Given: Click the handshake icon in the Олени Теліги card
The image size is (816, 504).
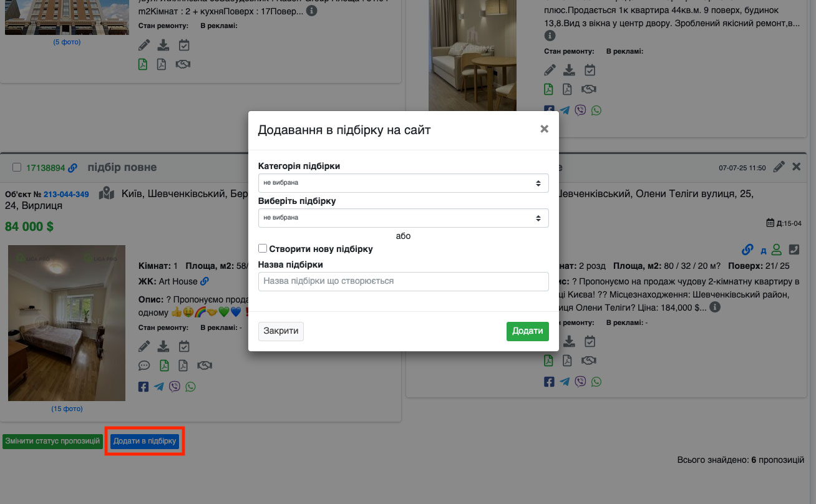Looking at the screenshot, I should [588, 361].
